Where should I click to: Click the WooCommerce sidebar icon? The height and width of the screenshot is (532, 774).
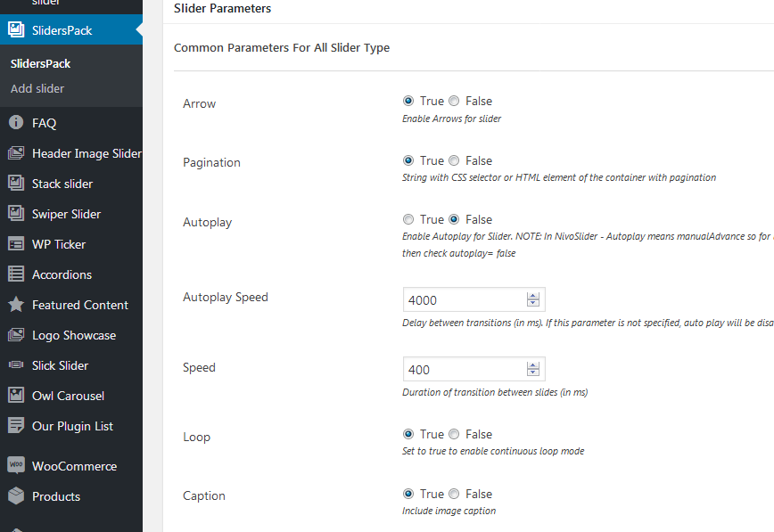tap(16, 466)
